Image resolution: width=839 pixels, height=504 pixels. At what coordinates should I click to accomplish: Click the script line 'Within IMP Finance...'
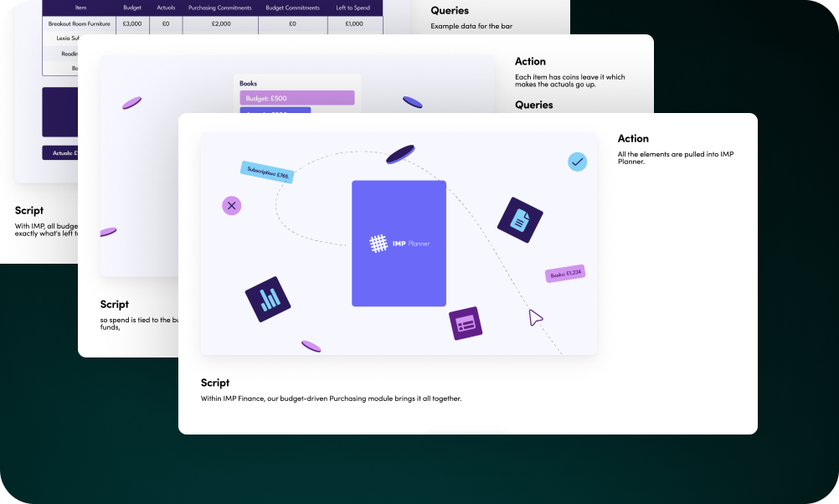(332, 399)
